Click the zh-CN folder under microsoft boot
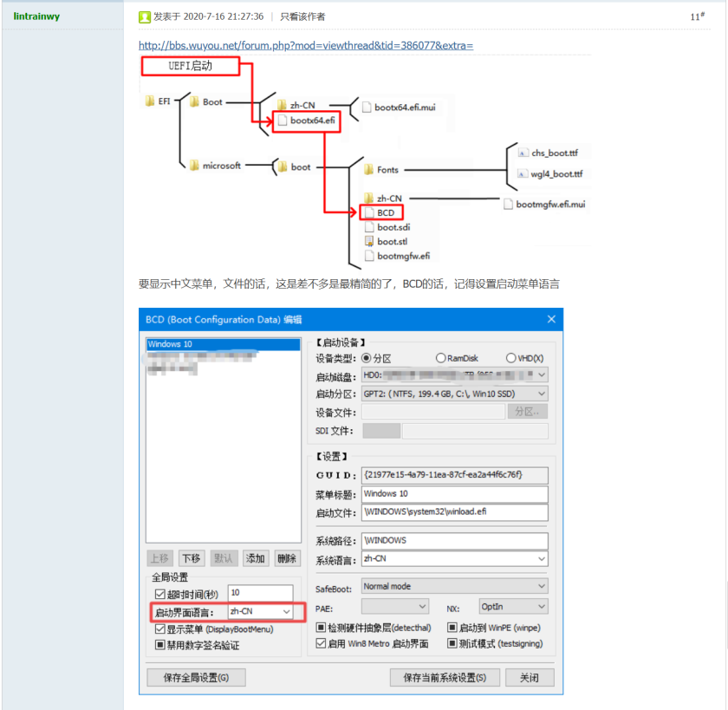 [383, 199]
